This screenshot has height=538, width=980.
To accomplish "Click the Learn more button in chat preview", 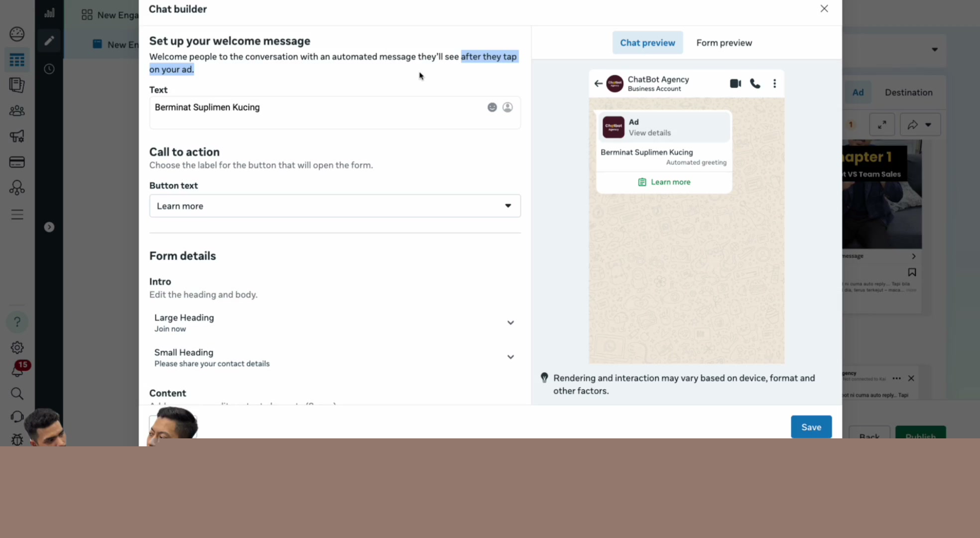I will [x=664, y=182].
